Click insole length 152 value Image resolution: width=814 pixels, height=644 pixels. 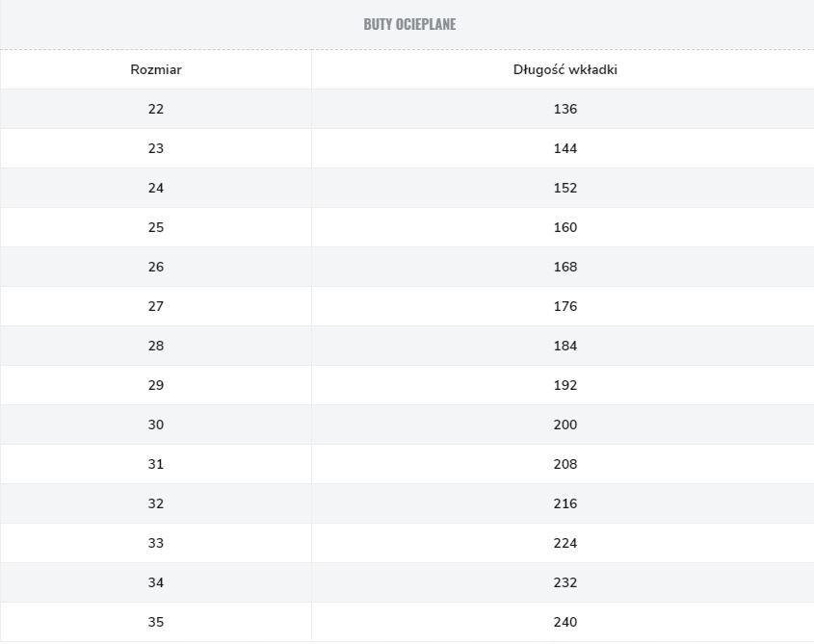[x=565, y=188]
